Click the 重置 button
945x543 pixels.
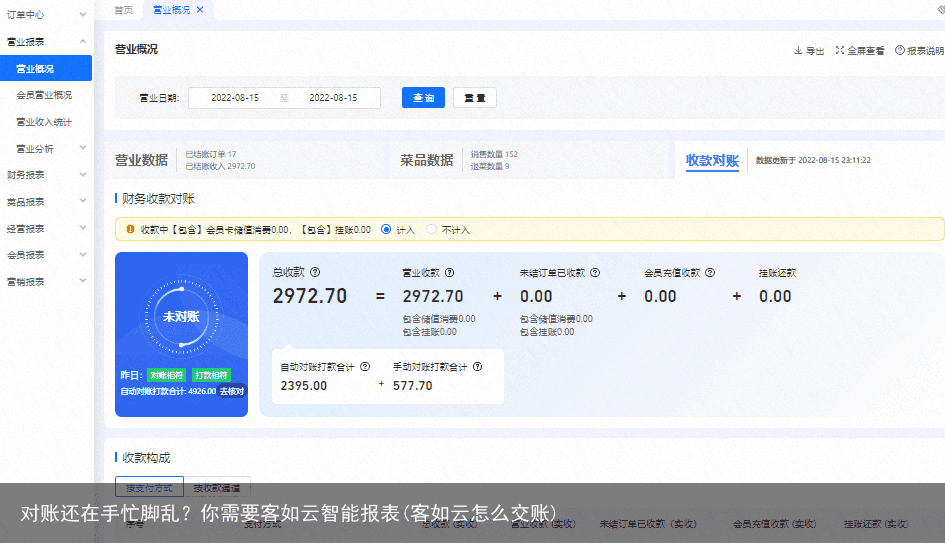coord(475,98)
